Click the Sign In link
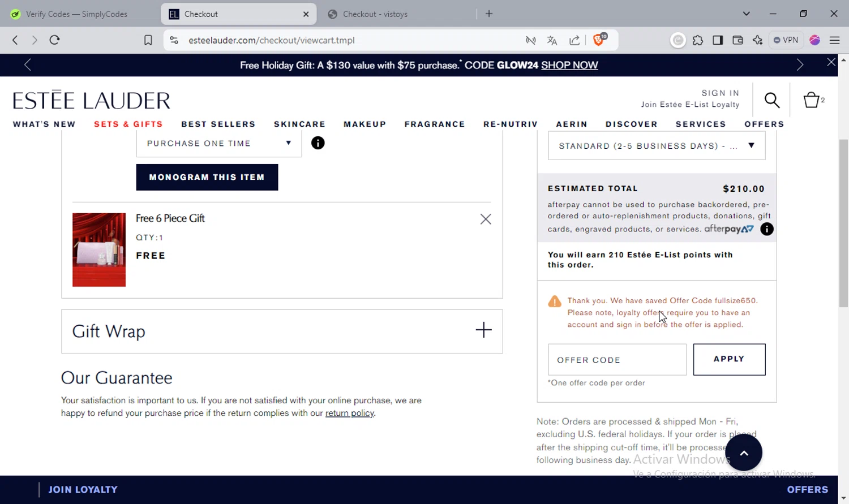 coord(720,93)
